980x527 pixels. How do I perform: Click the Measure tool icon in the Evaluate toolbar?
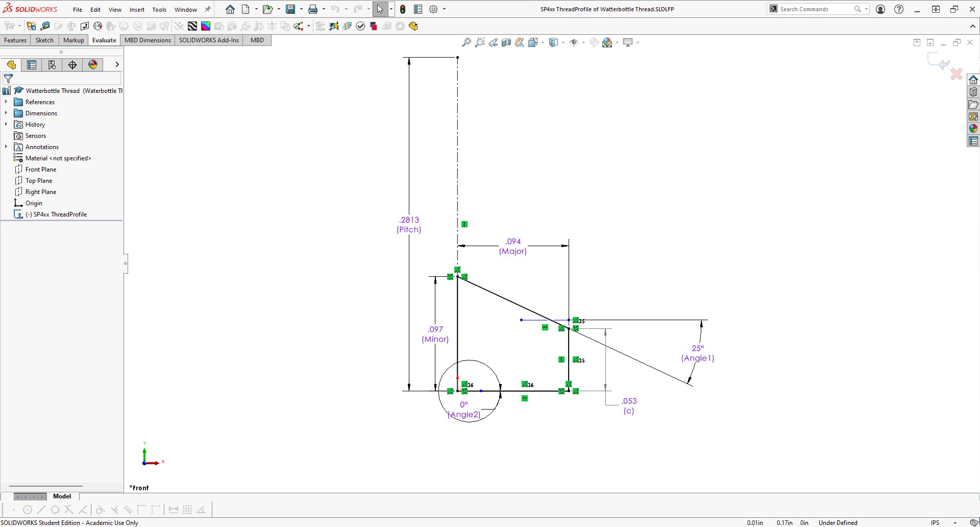45,26
